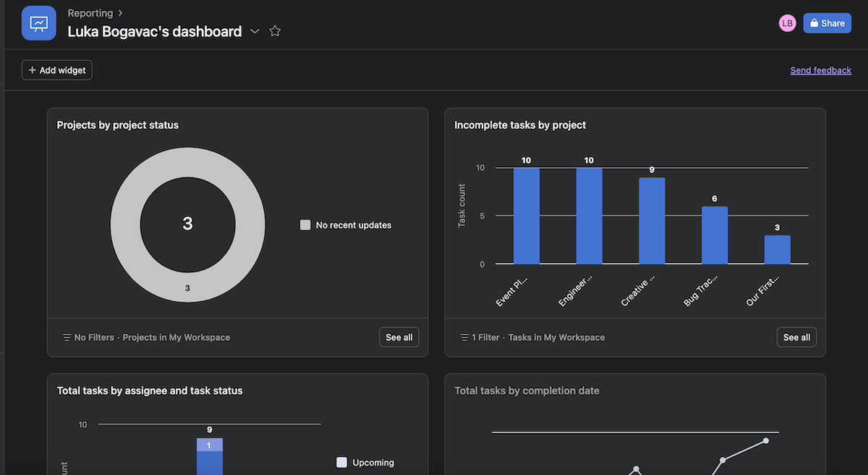The width and height of the screenshot is (868, 475).
Task: Click the Share button
Action: click(x=827, y=23)
